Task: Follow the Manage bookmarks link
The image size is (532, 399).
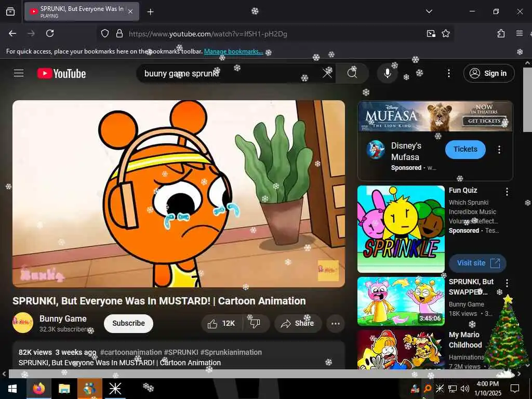Action: [233, 51]
